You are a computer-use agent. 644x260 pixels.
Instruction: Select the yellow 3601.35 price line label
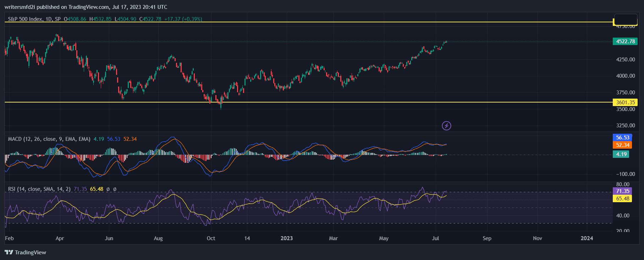tap(625, 103)
